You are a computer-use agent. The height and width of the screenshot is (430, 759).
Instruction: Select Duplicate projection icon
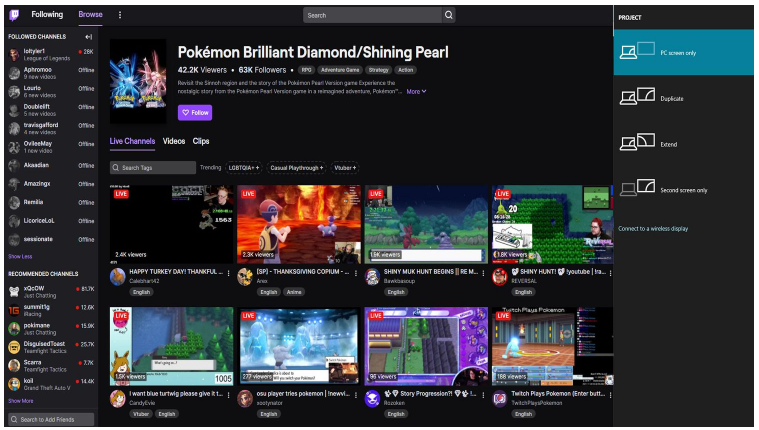(637, 96)
